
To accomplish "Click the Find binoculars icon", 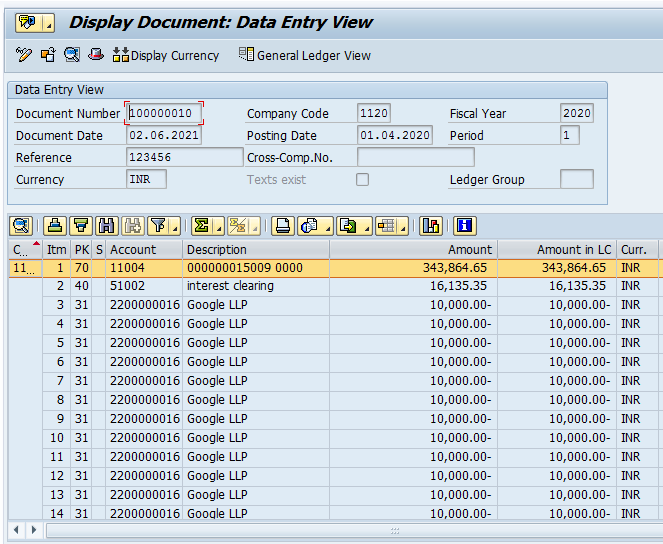I will [x=107, y=226].
